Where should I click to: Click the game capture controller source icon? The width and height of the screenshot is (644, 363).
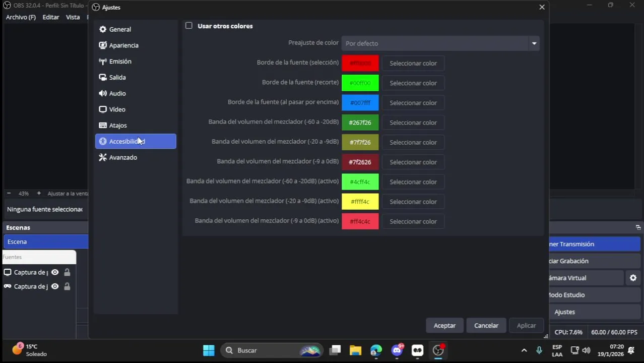[x=8, y=286]
